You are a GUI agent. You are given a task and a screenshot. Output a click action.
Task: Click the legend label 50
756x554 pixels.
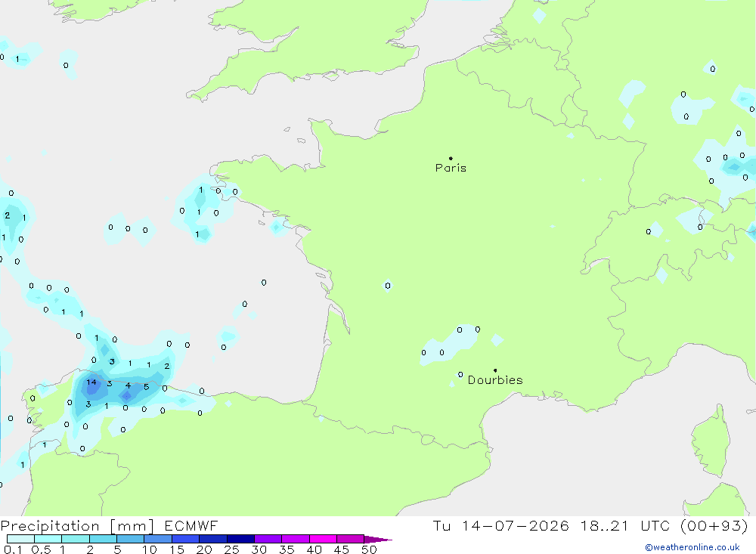(x=369, y=549)
